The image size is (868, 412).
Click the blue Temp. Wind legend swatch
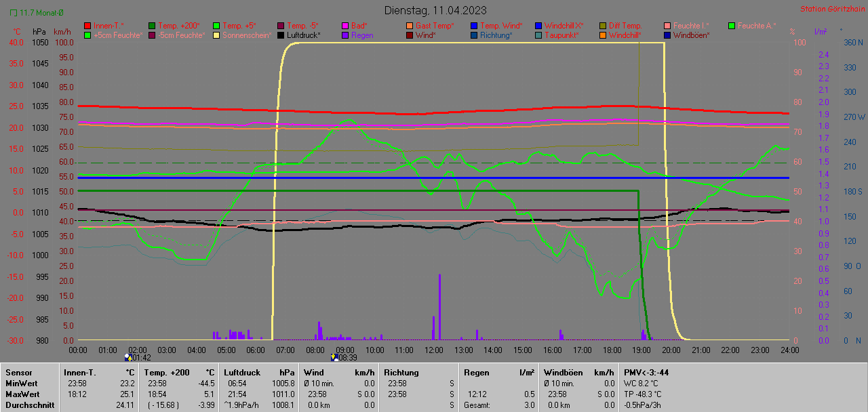474,26
